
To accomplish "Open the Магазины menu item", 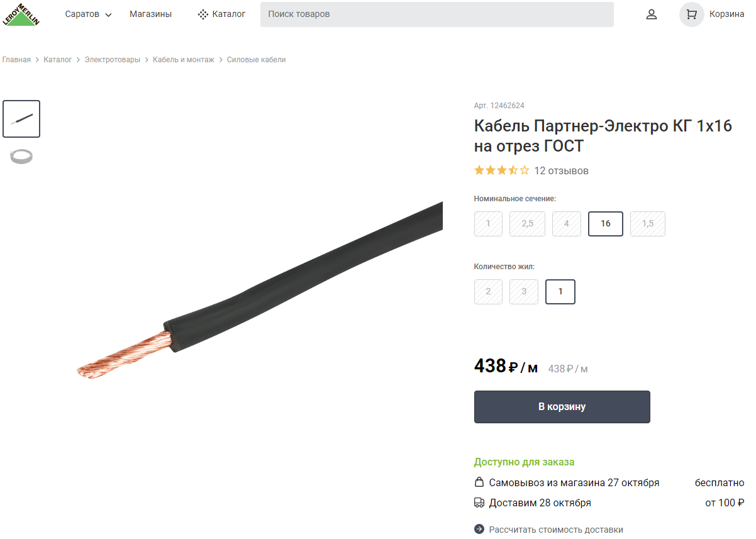I will [150, 14].
